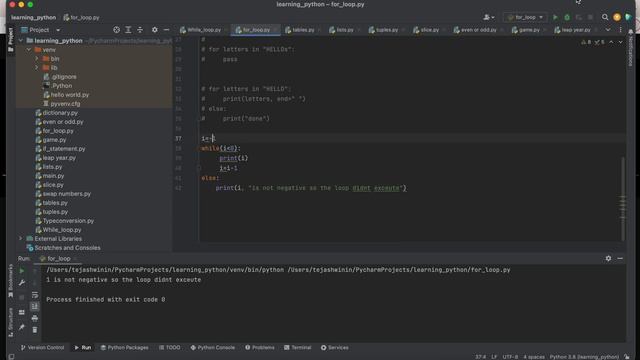Print the Run console output
This screenshot has width=640, height=360.
(x=35, y=318)
